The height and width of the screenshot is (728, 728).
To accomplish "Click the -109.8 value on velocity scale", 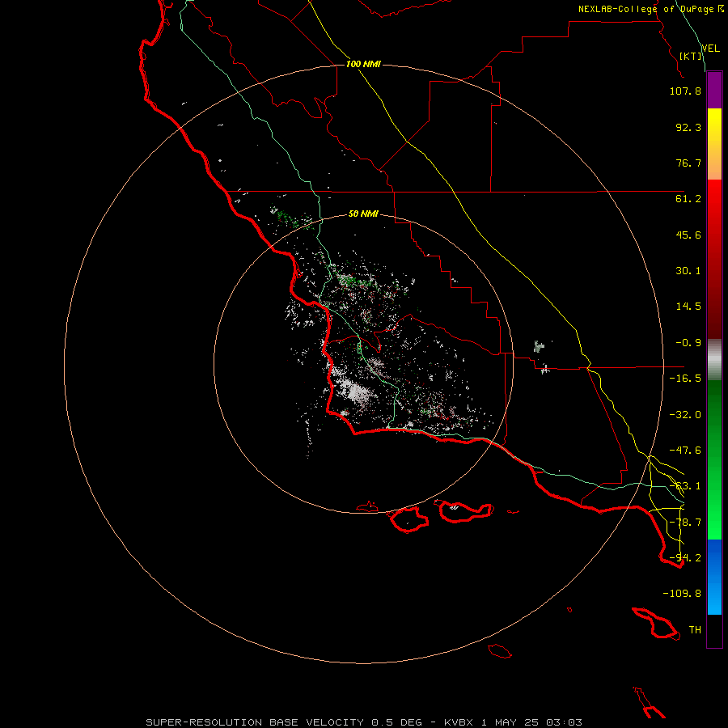I will (x=682, y=594).
